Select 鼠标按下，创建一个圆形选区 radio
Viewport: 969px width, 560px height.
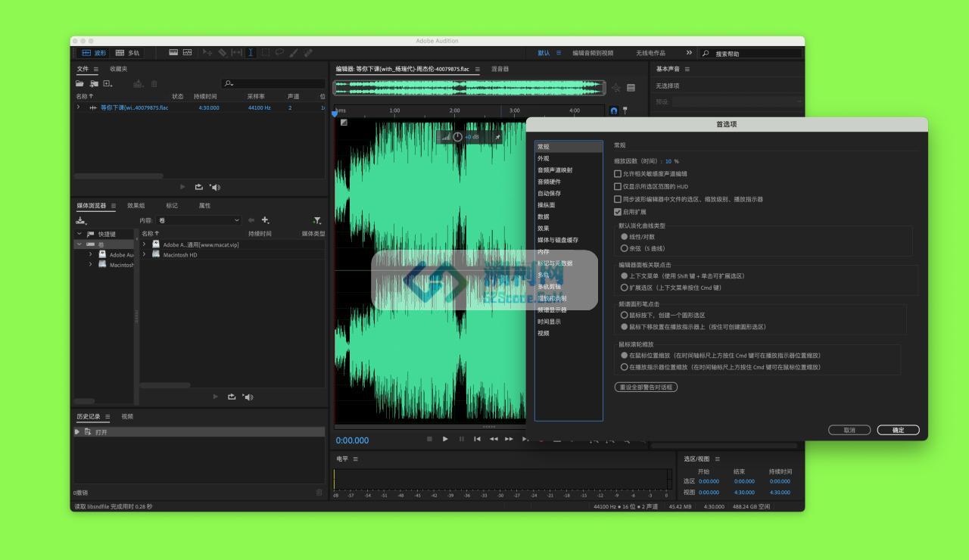[x=625, y=315]
